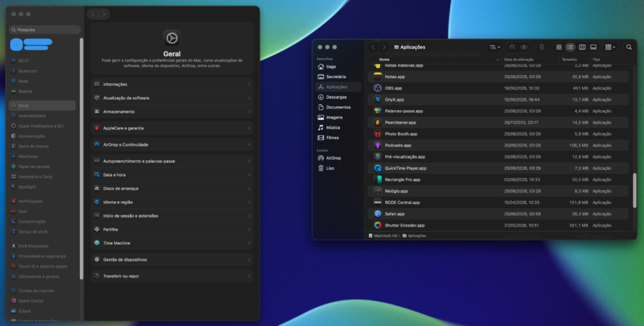
Task: Open Data e hora settings row
Action: [172, 175]
